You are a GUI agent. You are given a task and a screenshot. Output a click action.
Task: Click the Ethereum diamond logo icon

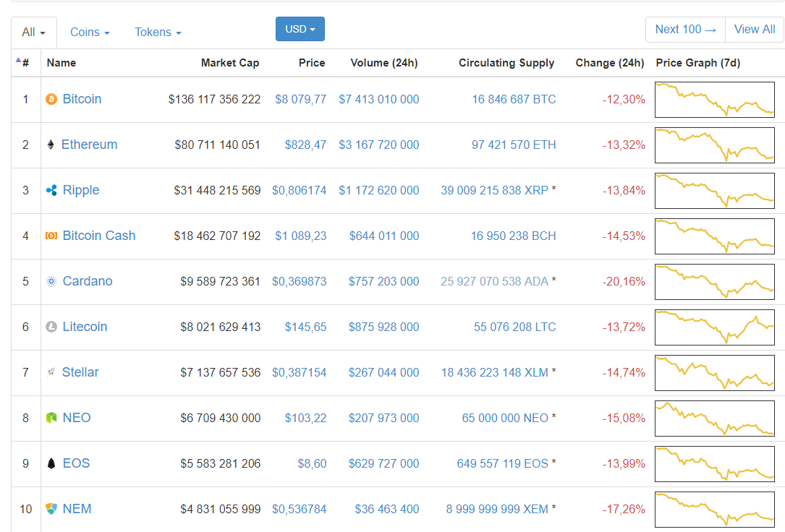tap(51, 145)
